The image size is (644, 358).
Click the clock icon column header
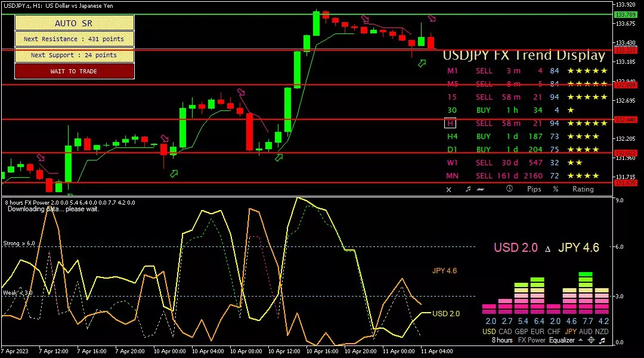point(509,189)
